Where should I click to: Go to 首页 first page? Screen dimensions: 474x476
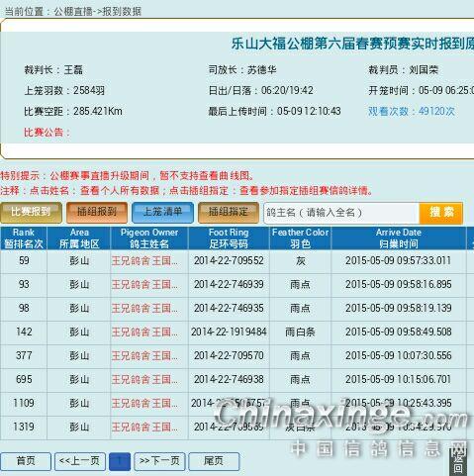coord(26,461)
